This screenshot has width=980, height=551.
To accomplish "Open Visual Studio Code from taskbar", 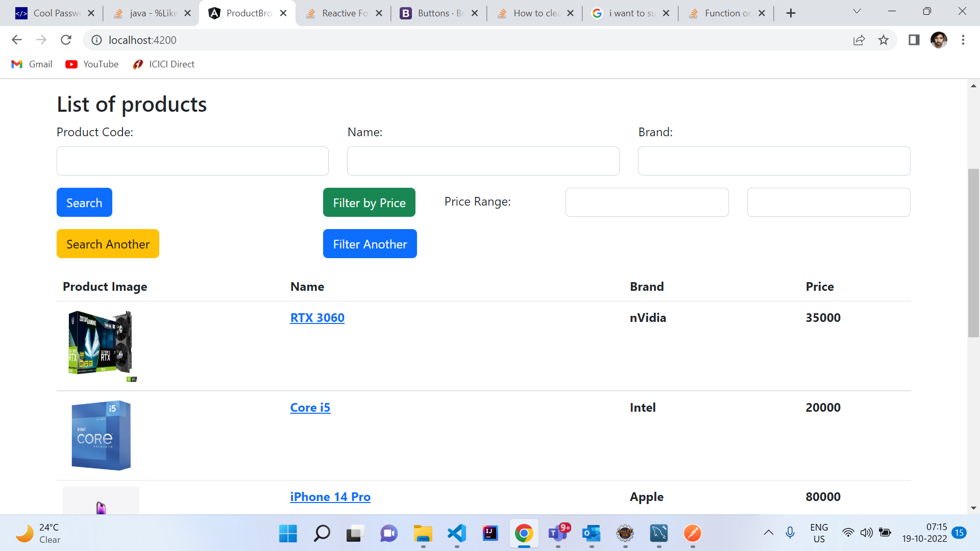I will (457, 534).
